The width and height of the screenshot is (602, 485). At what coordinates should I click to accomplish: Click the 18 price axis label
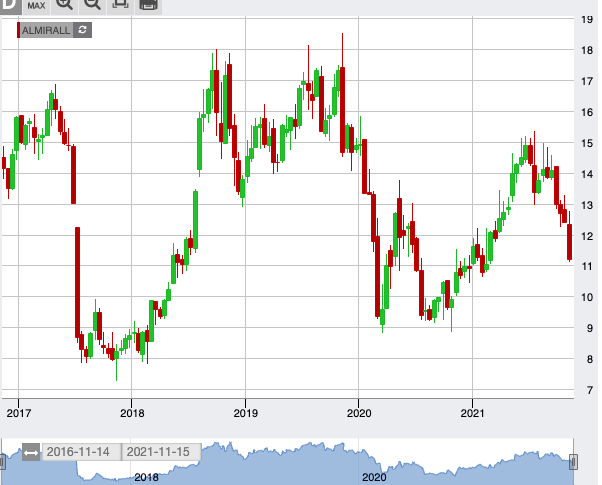[x=587, y=50]
